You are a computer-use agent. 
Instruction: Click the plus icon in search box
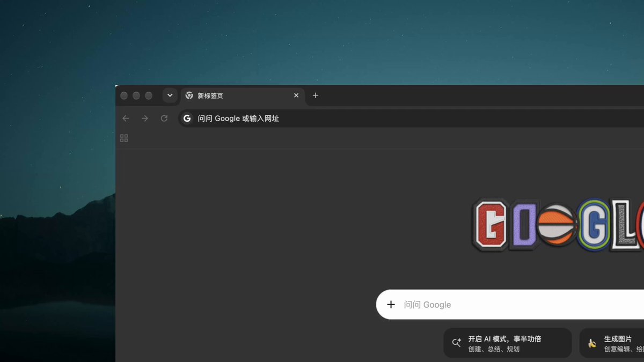pyautogui.click(x=391, y=305)
